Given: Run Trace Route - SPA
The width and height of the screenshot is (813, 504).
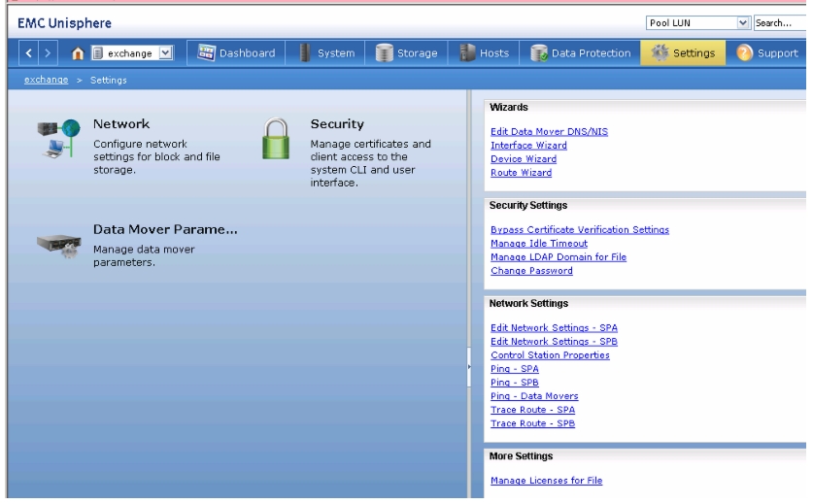Looking at the screenshot, I should coord(532,409).
